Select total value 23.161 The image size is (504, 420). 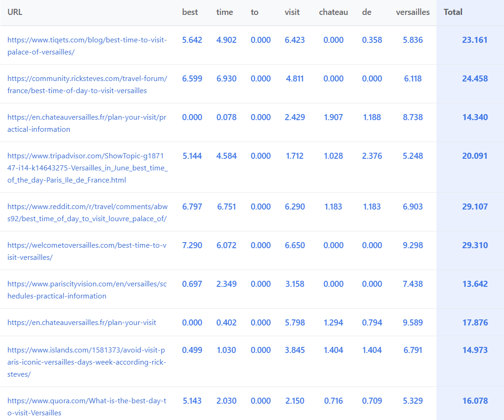475,40
